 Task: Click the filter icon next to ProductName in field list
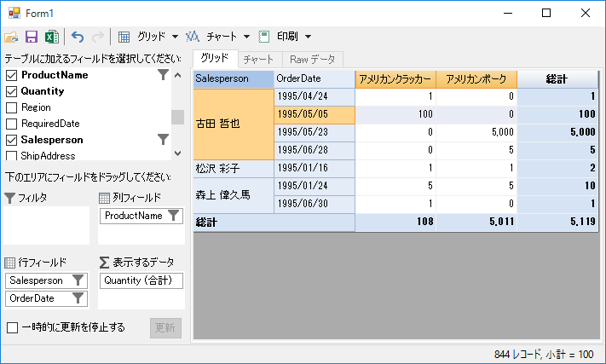(x=164, y=75)
